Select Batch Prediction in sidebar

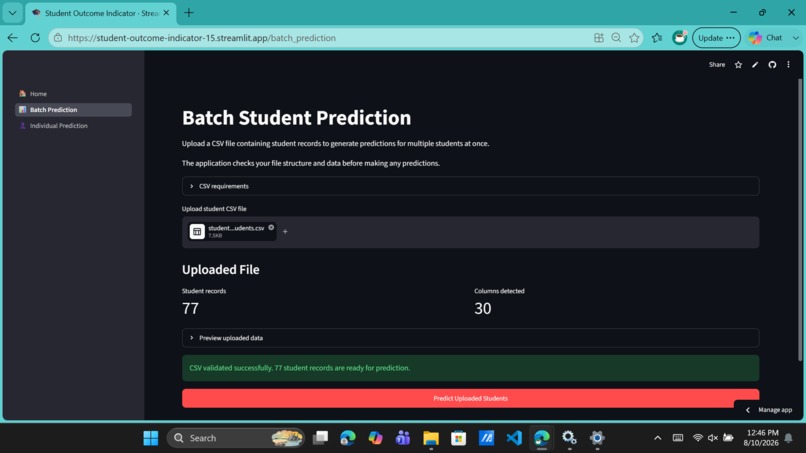pos(74,110)
